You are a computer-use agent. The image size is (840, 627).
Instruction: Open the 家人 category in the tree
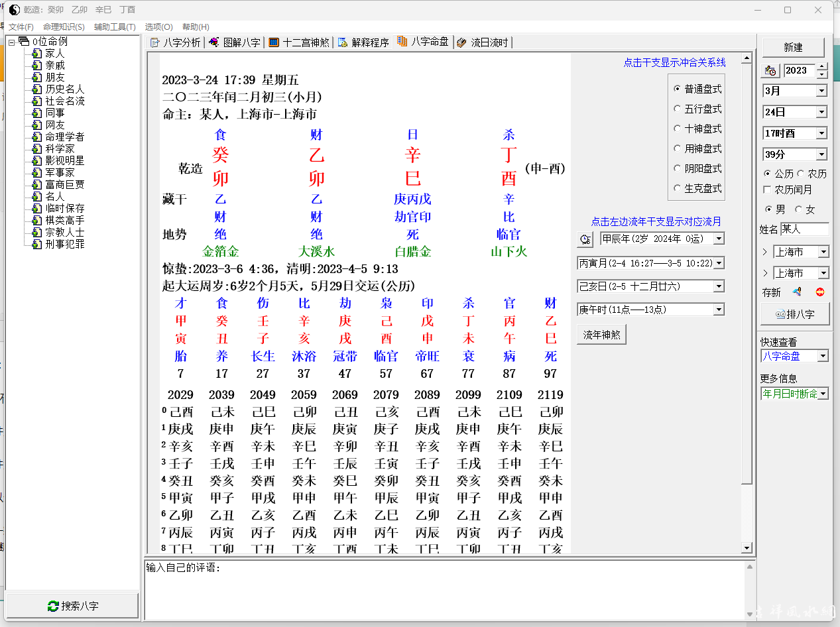(54, 53)
